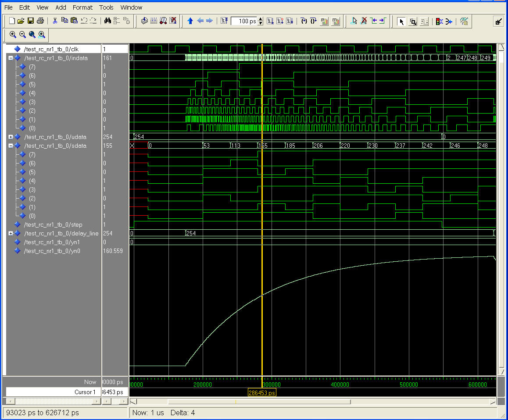Open the File menu
Viewport: 508px width, 420px height.
point(8,7)
